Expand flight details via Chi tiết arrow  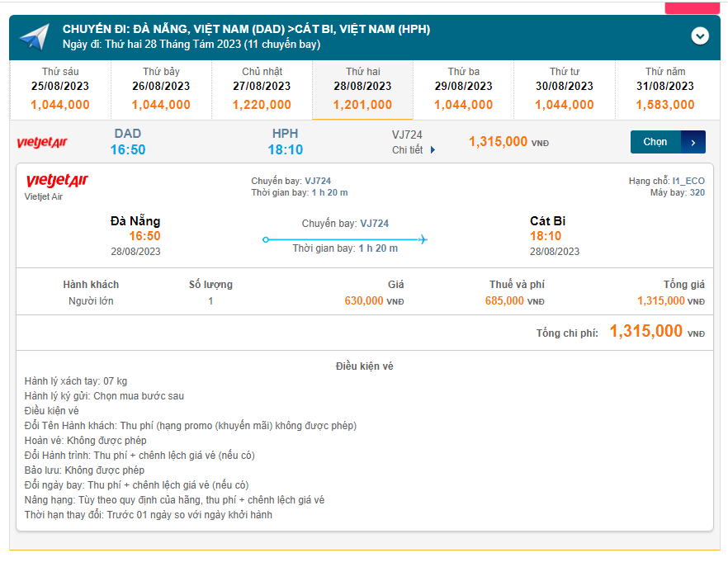pyautogui.click(x=433, y=150)
